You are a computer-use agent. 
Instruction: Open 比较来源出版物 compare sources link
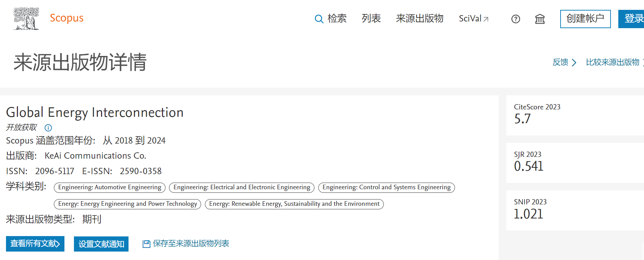614,62
